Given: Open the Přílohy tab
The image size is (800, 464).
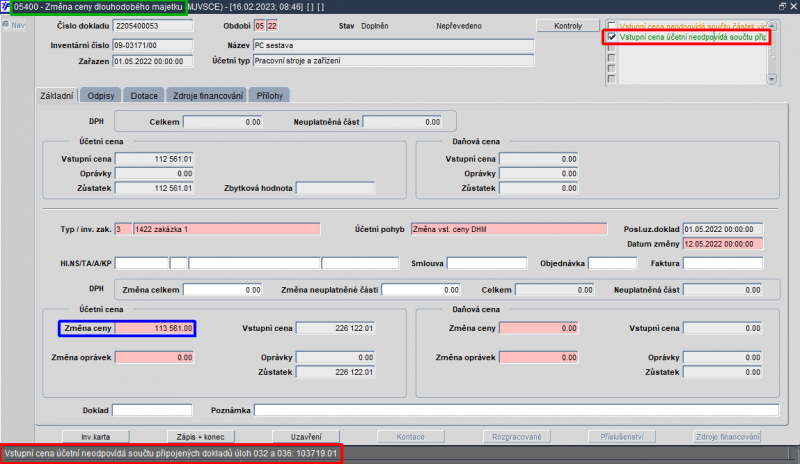Looking at the screenshot, I should point(269,95).
